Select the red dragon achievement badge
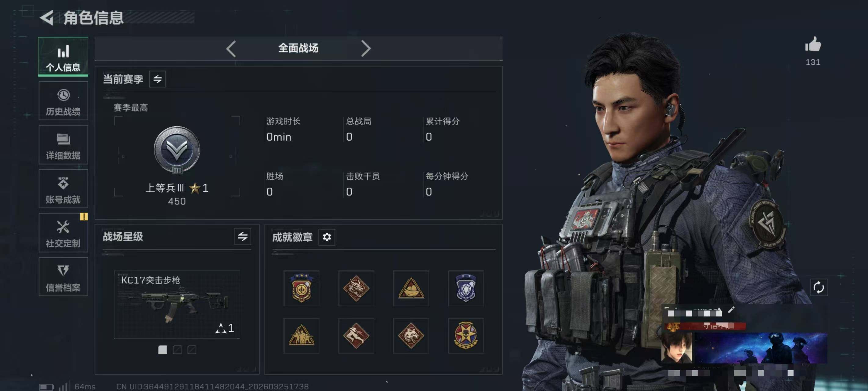Image resolution: width=868 pixels, height=391 pixels. click(356, 288)
